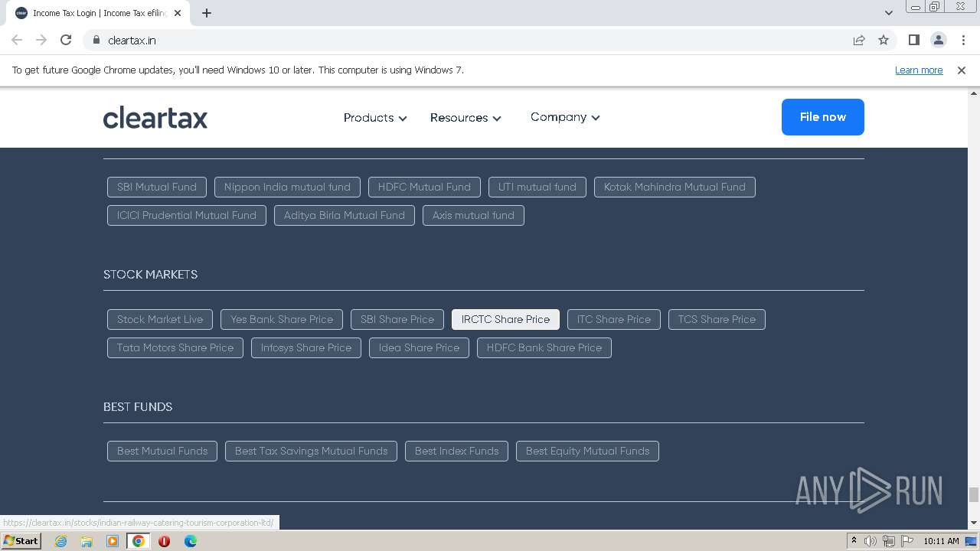This screenshot has width=980, height=551.
Task: Open tab search chevron
Action: pyautogui.click(x=888, y=13)
